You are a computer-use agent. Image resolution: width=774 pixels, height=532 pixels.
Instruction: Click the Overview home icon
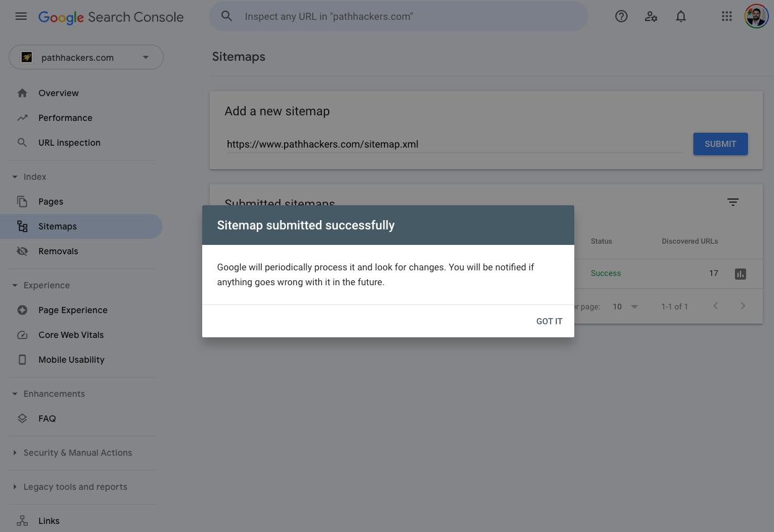[x=22, y=93]
